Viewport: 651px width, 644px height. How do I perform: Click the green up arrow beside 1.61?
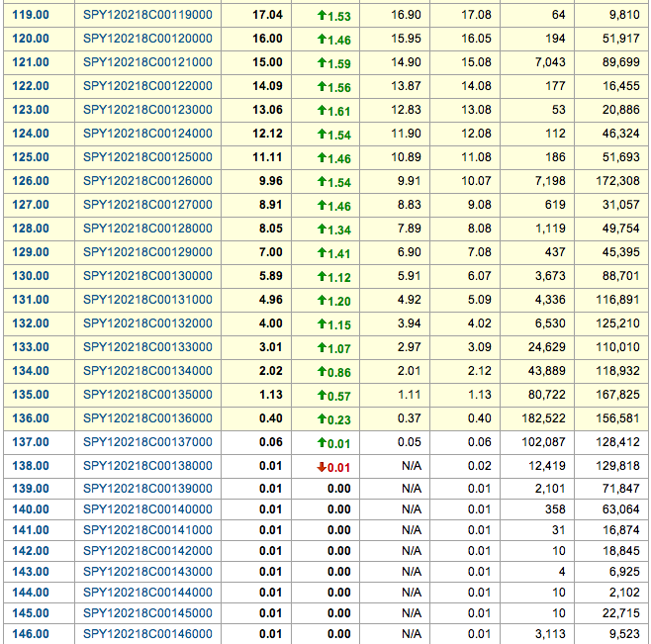[322, 110]
